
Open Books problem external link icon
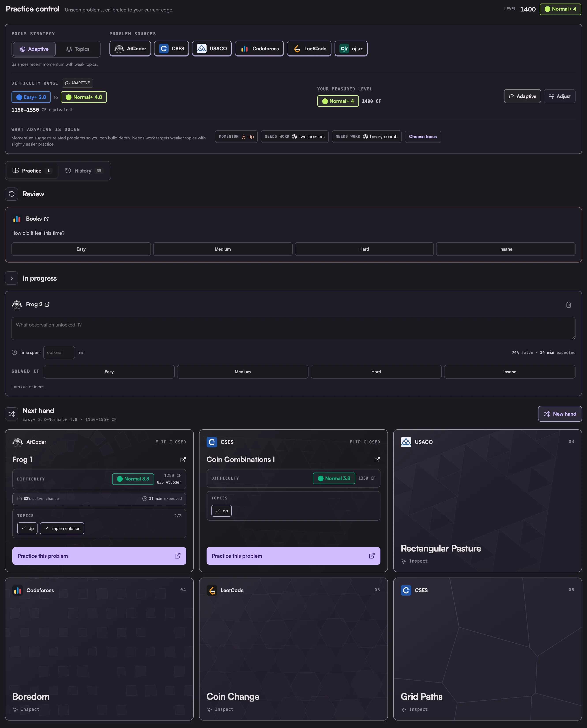[46, 219]
